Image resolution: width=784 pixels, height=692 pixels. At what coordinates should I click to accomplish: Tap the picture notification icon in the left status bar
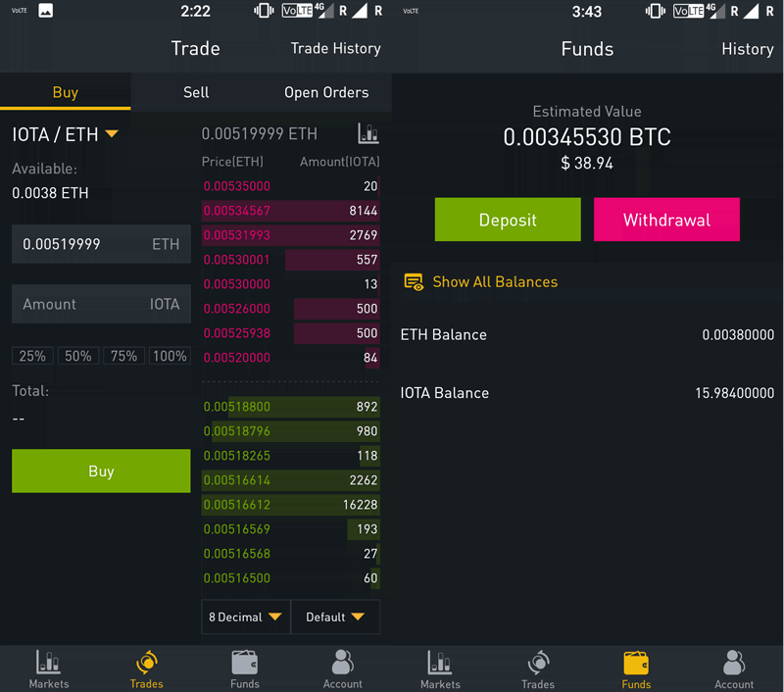(45, 11)
